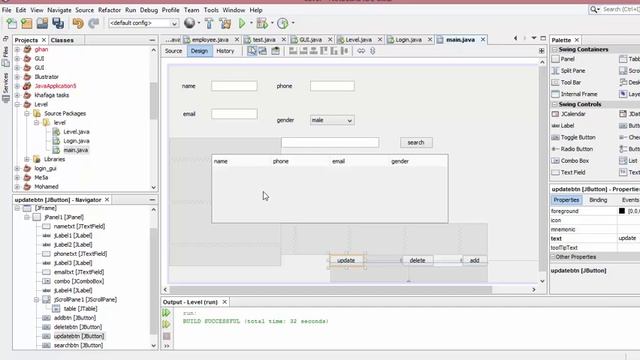Select Combo Box in Palette

[x=575, y=161]
